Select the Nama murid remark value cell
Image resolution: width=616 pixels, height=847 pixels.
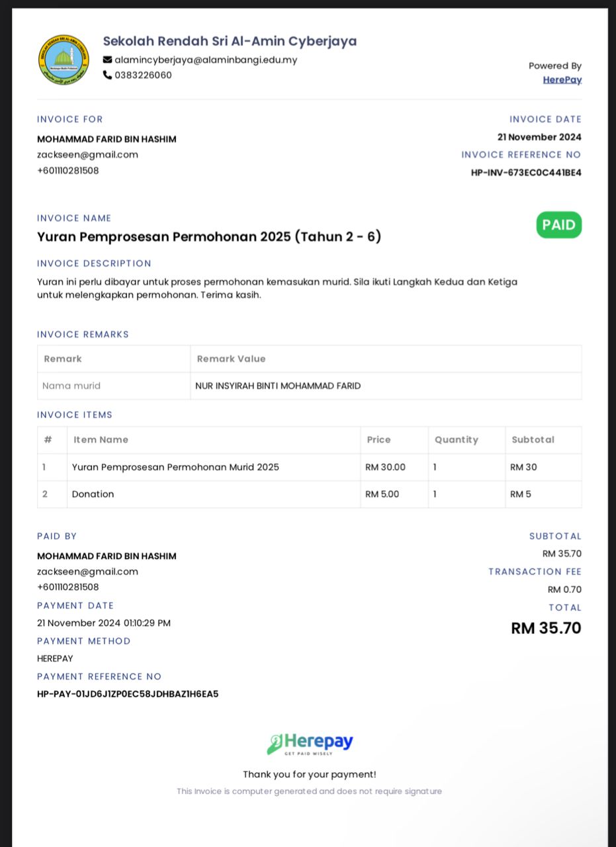pos(386,386)
